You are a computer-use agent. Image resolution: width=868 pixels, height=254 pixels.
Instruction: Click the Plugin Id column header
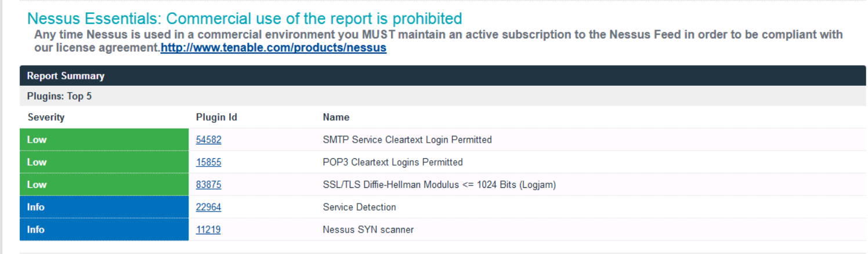(216, 117)
